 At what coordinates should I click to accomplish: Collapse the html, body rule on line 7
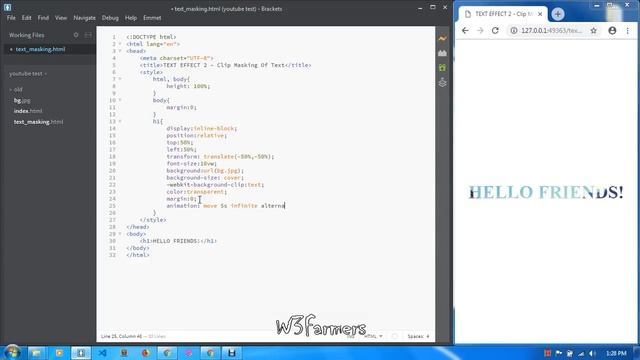click(x=120, y=79)
